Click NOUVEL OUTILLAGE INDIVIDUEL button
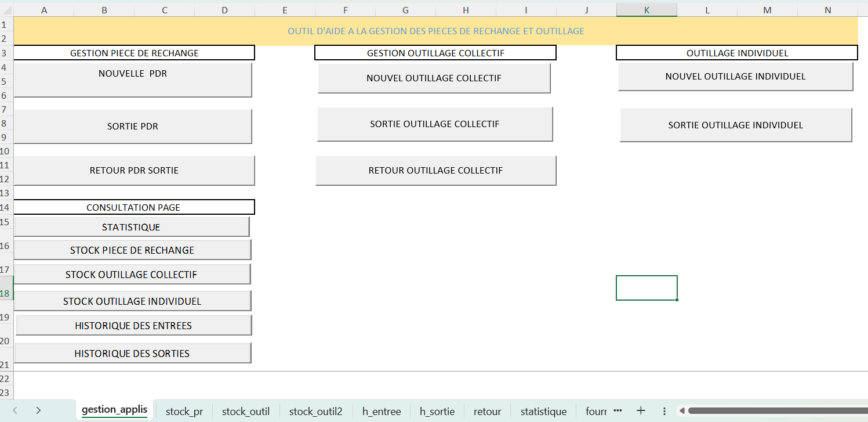Viewport: 868px width, 422px height. coord(735,77)
